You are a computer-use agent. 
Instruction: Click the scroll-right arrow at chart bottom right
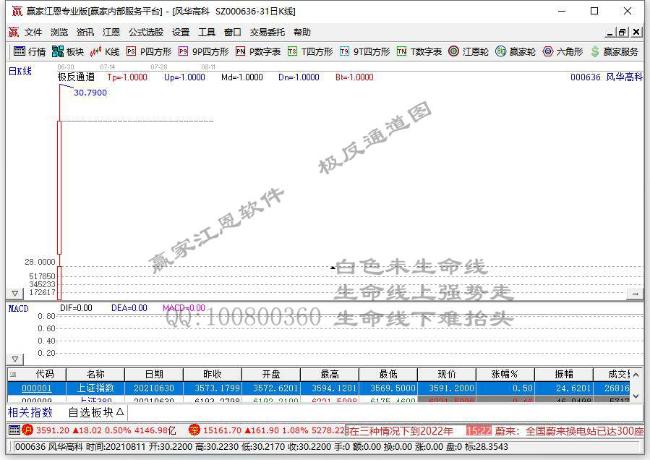(x=635, y=293)
